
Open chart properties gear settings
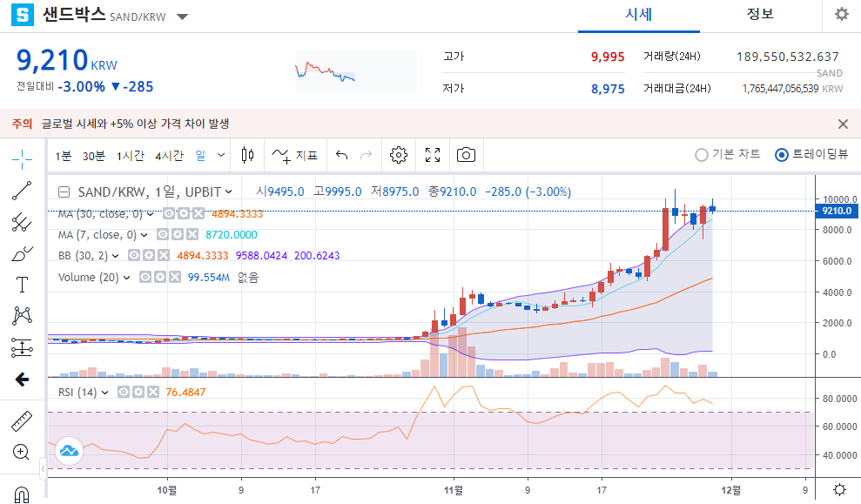(399, 155)
